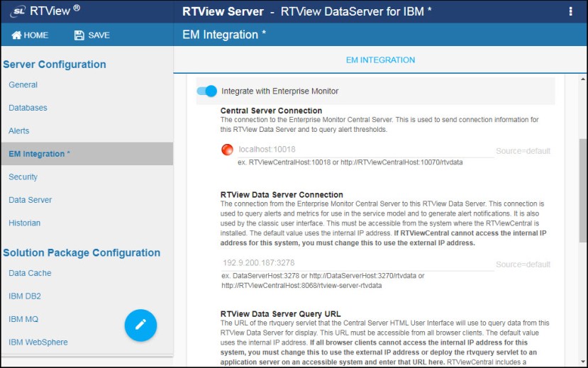Click the Central Server Connection field

coord(365,150)
